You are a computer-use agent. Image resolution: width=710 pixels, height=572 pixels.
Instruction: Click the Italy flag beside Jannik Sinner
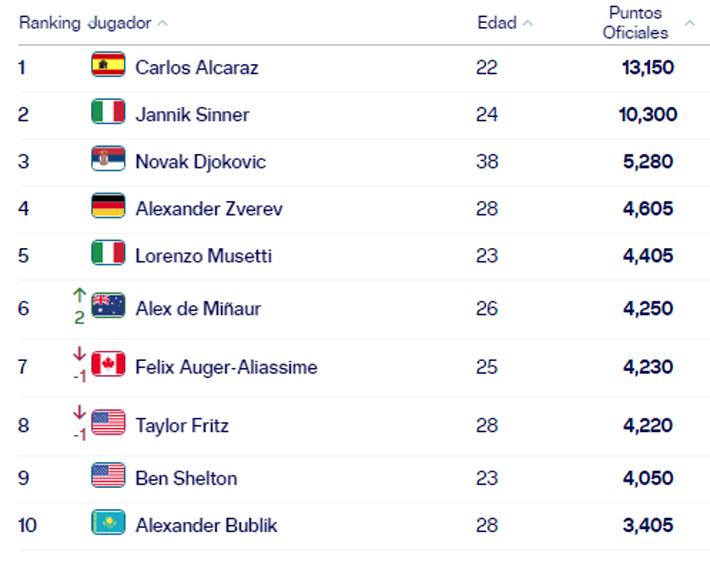coord(108,113)
